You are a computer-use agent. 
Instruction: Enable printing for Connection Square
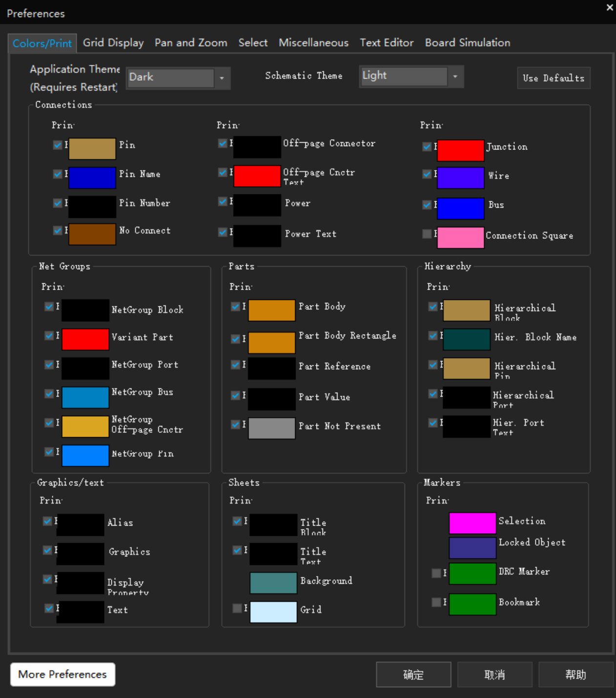point(427,234)
